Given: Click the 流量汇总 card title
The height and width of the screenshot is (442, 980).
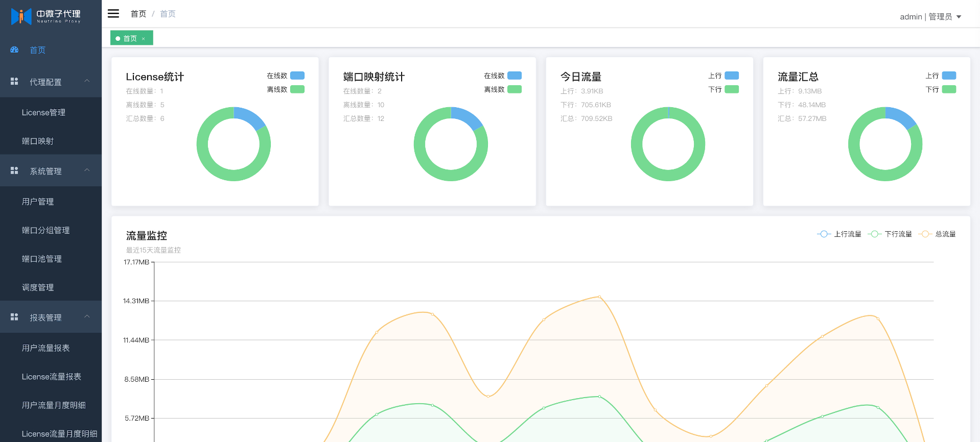Looking at the screenshot, I should (798, 77).
